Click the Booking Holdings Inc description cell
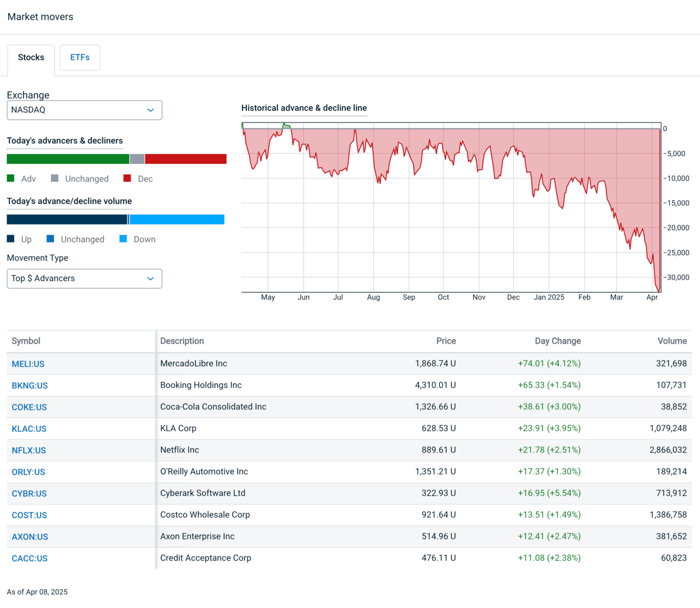 pyautogui.click(x=201, y=385)
